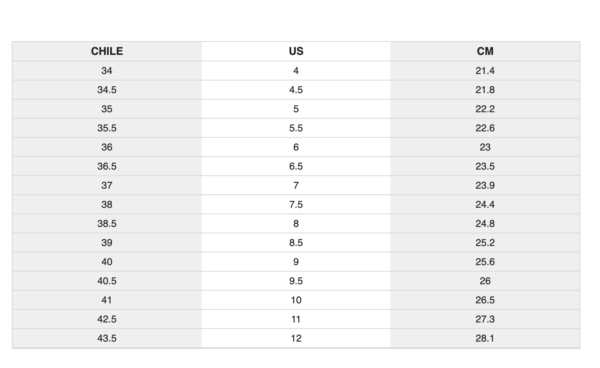
Task: Select Chile size 43.5 cell
Action: coord(107,339)
